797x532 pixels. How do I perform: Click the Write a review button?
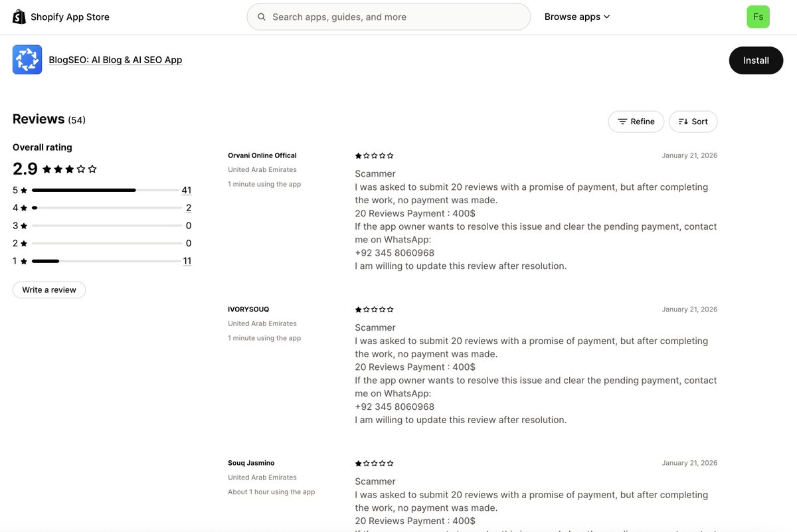49,290
